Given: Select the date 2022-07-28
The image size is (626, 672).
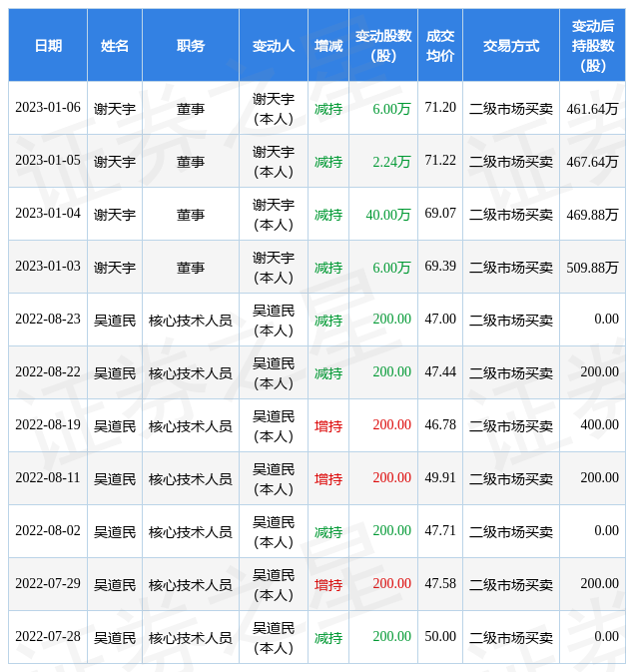Looking at the screenshot, I should click(x=48, y=636).
